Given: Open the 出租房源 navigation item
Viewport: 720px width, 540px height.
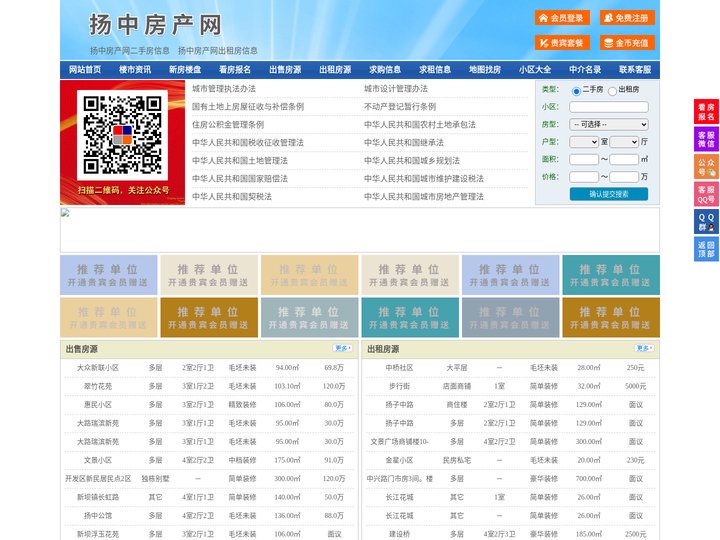Looking at the screenshot, I should [x=335, y=70].
